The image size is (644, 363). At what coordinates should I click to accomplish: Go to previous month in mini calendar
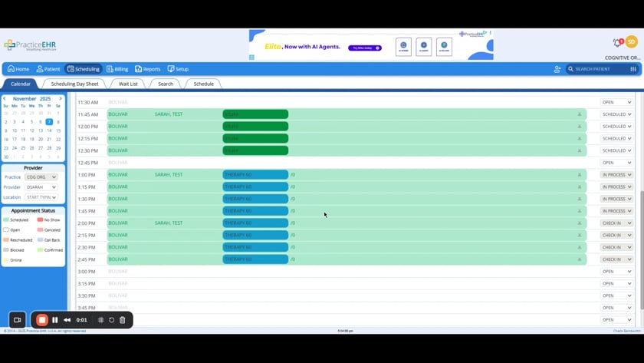coord(5,99)
